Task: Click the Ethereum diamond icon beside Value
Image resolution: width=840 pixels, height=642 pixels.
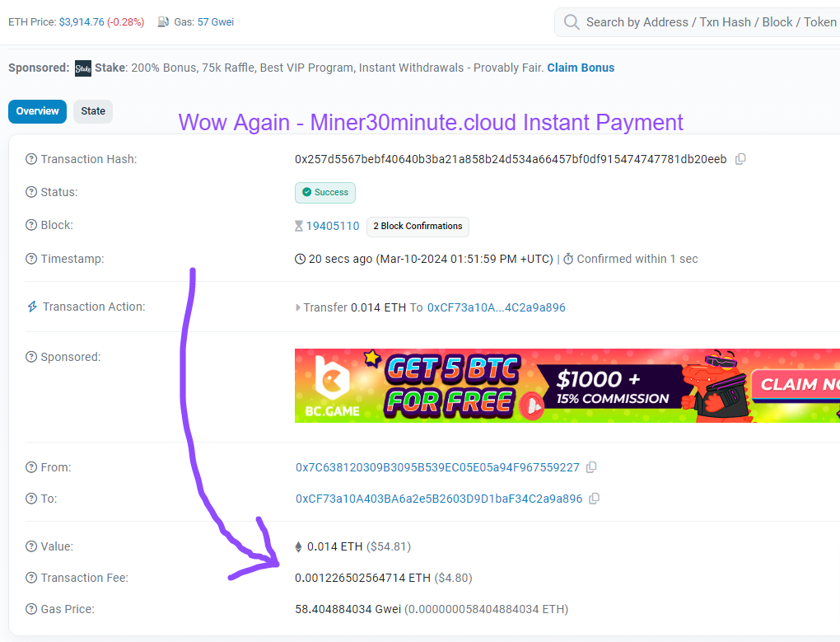Action: 299,546
